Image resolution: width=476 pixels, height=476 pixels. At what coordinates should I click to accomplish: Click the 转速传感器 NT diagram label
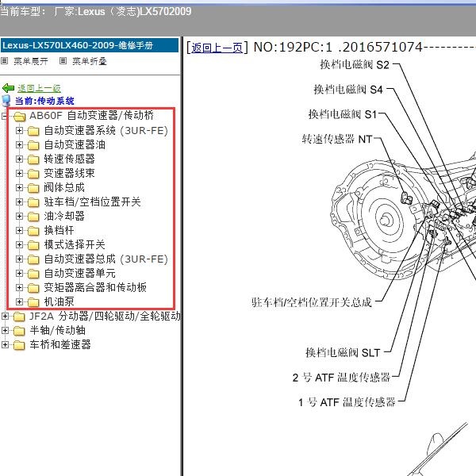click(337, 139)
